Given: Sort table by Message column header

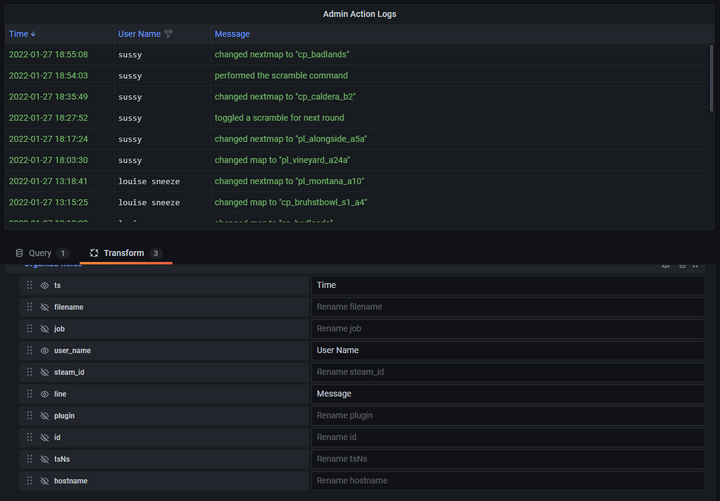Looking at the screenshot, I should tap(233, 34).
